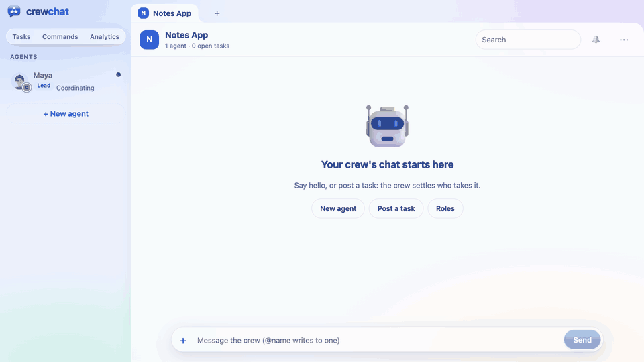Add an agent via sidebar + New agent
Image resolution: width=644 pixels, height=362 pixels.
click(x=66, y=114)
